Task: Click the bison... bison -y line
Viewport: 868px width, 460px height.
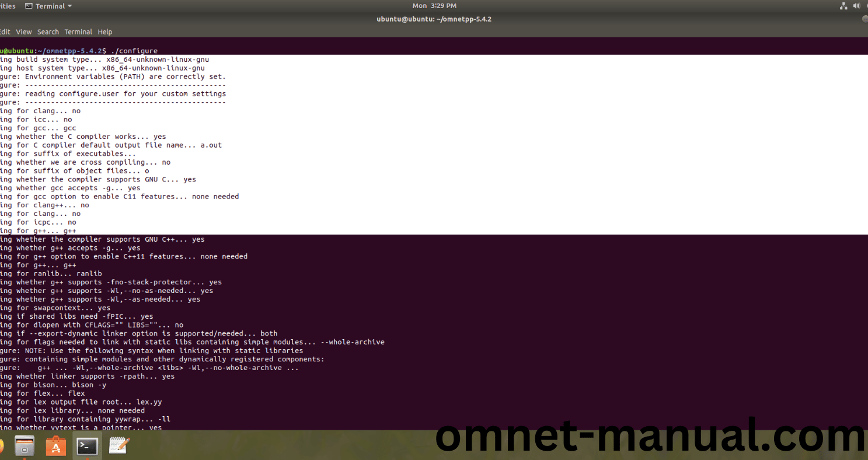Action: (53, 385)
